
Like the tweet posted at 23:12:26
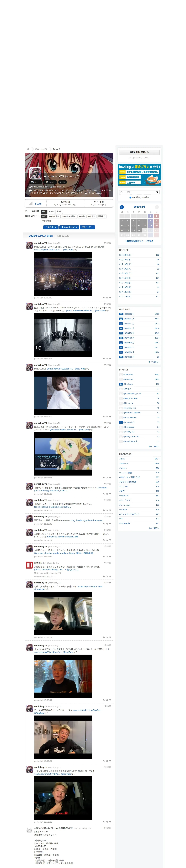110,358
